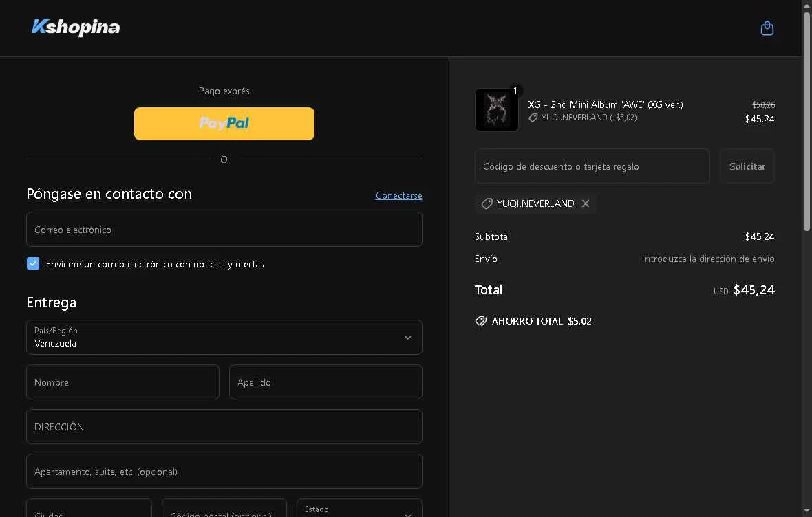Click the item quantity badge on thumbnail
The width and height of the screenshot is (812, 517).
(515, 91)
